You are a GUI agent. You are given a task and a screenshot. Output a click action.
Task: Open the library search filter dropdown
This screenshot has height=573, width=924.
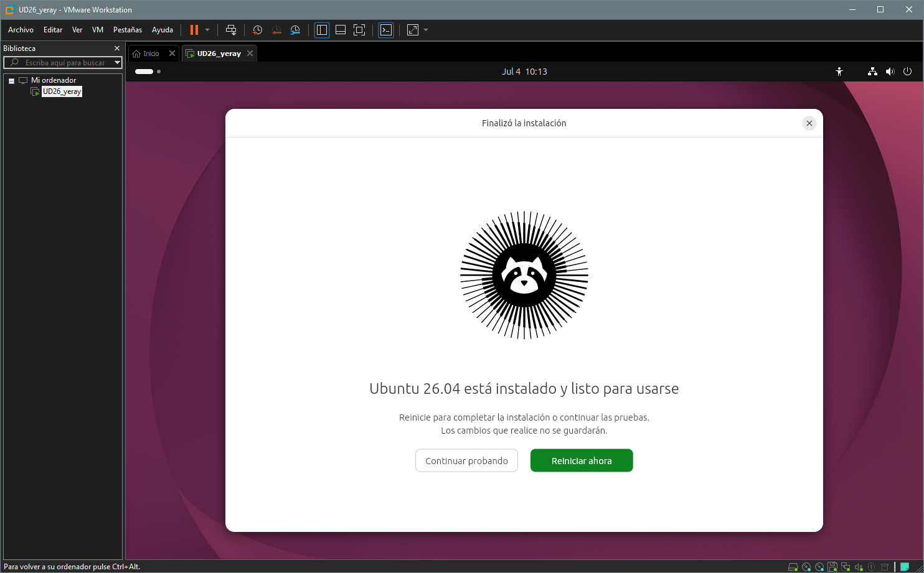(117, 63)
